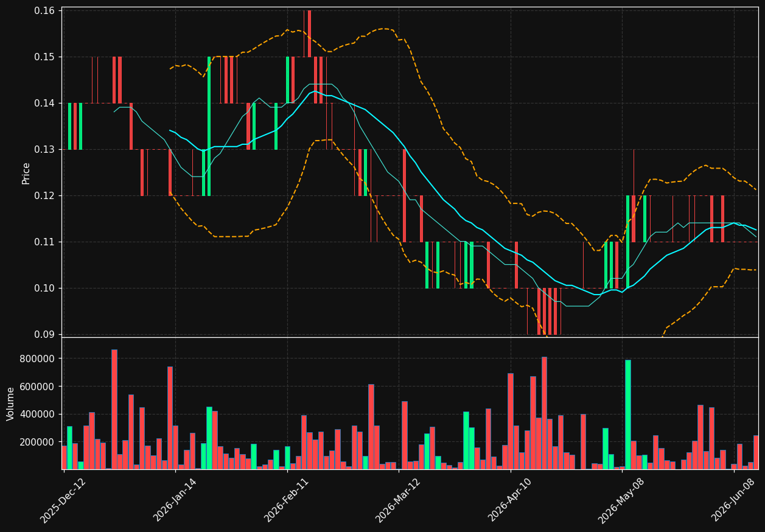The height and width of the screenshot is (532, 765).
Task: Click the 400000 volume axis label
Action: point(37,414)
